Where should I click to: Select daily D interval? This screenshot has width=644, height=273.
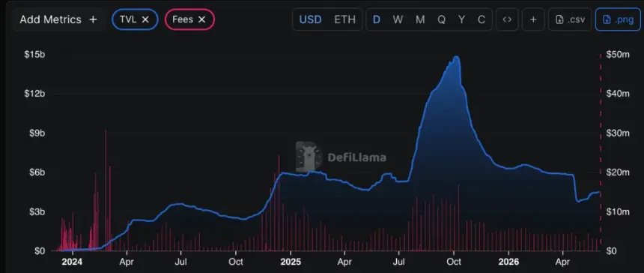[376, 19]
